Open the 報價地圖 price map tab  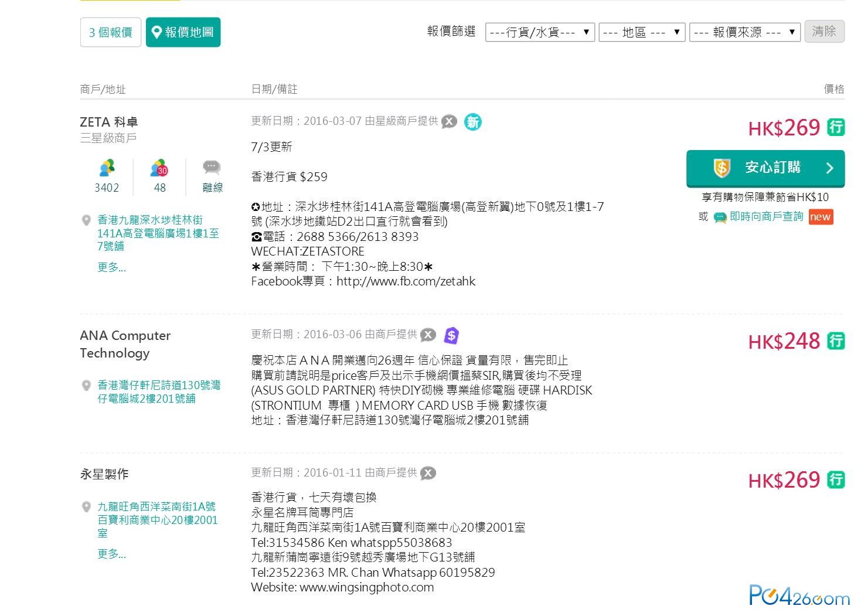point(183,32)
